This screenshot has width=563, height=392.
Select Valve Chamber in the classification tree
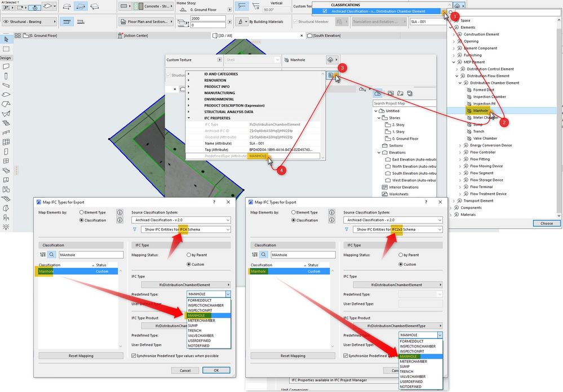485,138
